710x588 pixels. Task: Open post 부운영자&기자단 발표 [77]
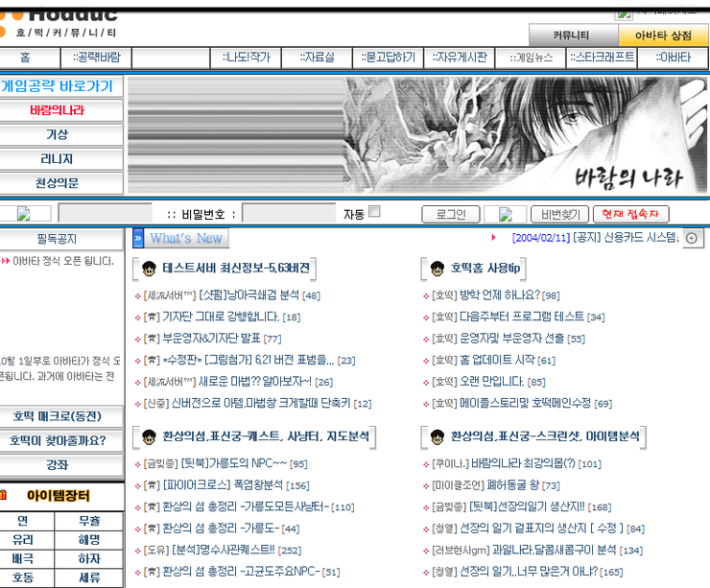point(212,339)
